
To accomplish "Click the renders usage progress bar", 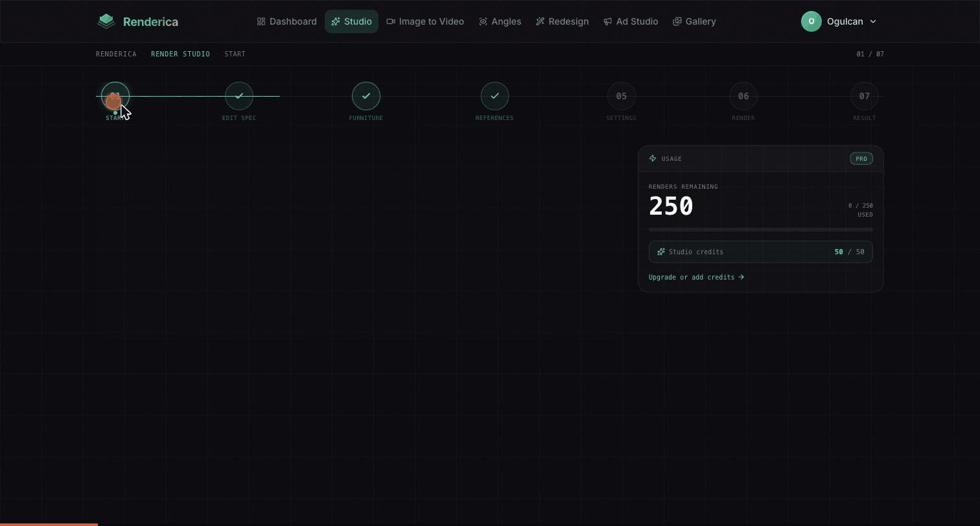I will click(761, 230).
